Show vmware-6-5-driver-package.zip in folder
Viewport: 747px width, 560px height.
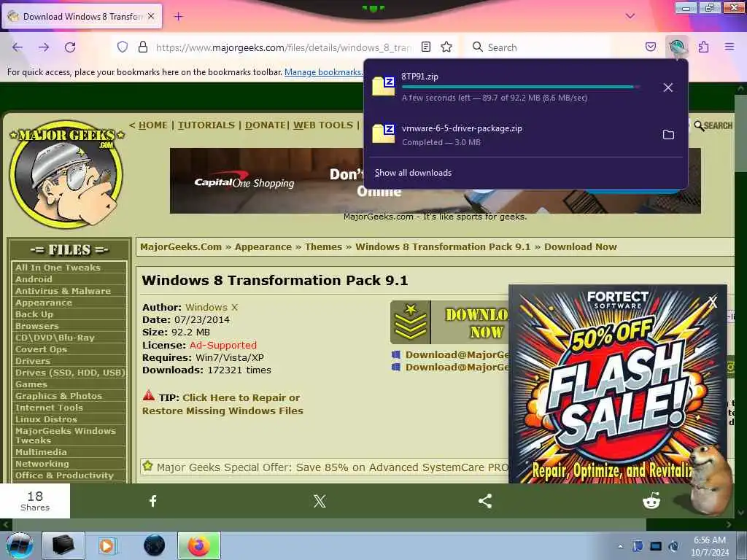pos(668,135)
